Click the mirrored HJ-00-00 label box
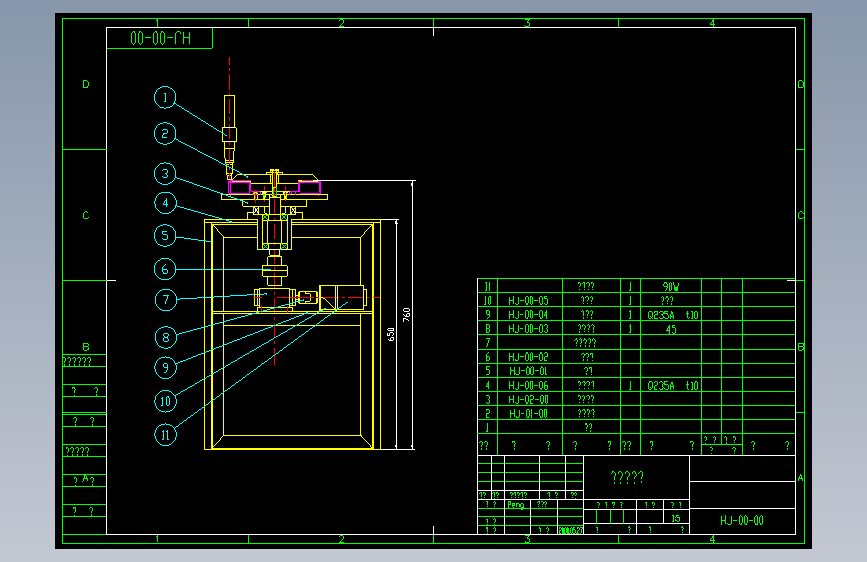Viewport: 867px width, 562px height. coord(160,38)
